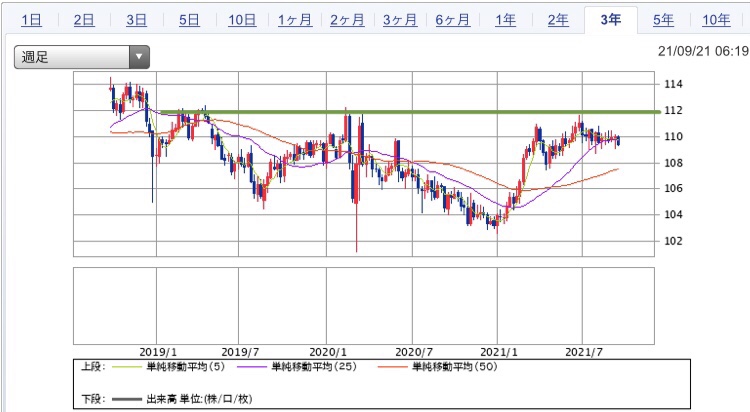Viewport: 750px width, 412px height.
Task: Click the active 3年 tab
Action: pos(611,20)
